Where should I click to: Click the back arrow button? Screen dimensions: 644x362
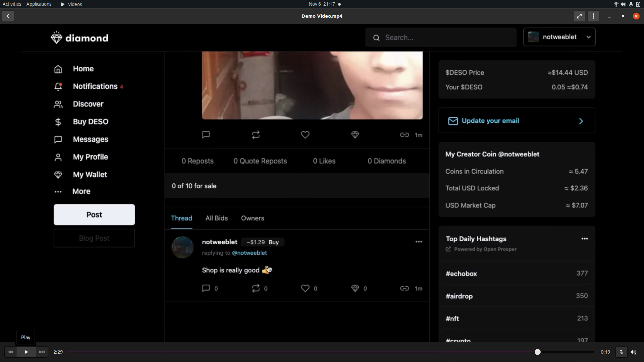tap(8, 16)
